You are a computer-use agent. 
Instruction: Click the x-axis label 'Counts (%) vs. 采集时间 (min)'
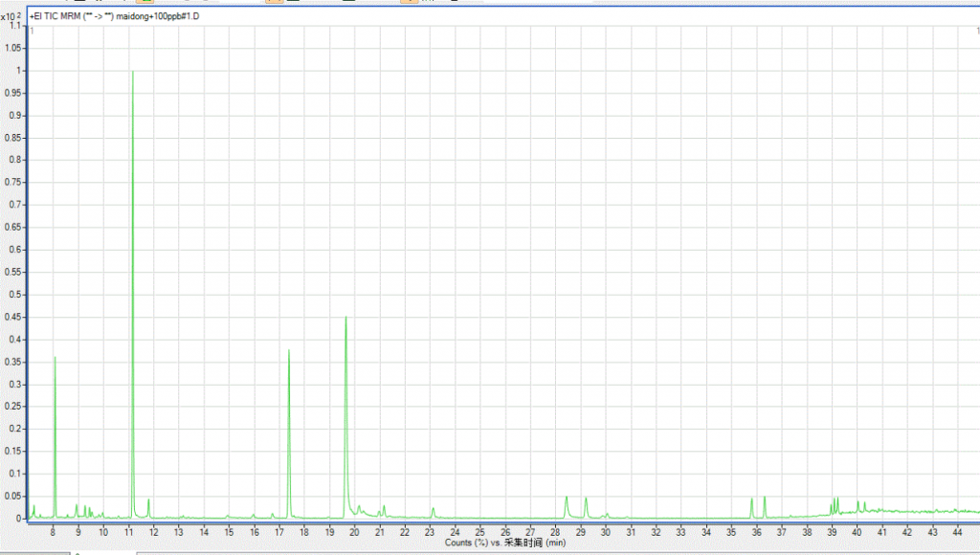(505, 543)
